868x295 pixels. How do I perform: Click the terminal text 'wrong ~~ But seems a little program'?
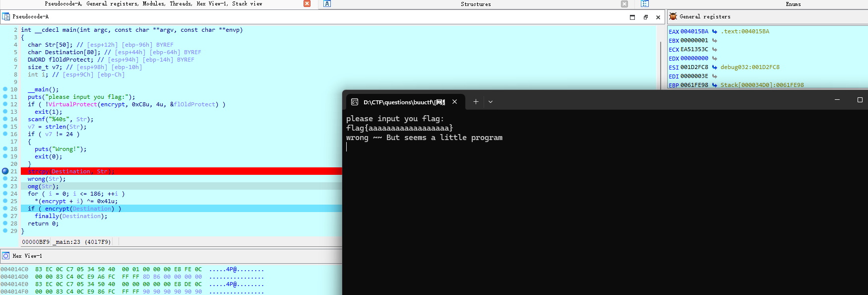tap(424, 138)
